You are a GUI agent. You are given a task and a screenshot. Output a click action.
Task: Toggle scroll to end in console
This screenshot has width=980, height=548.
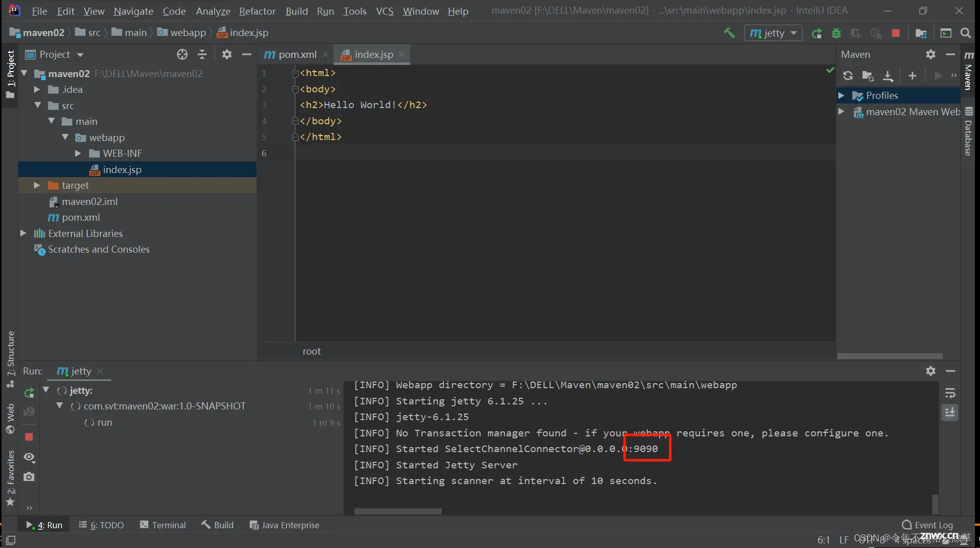click(x=950, y=413)
